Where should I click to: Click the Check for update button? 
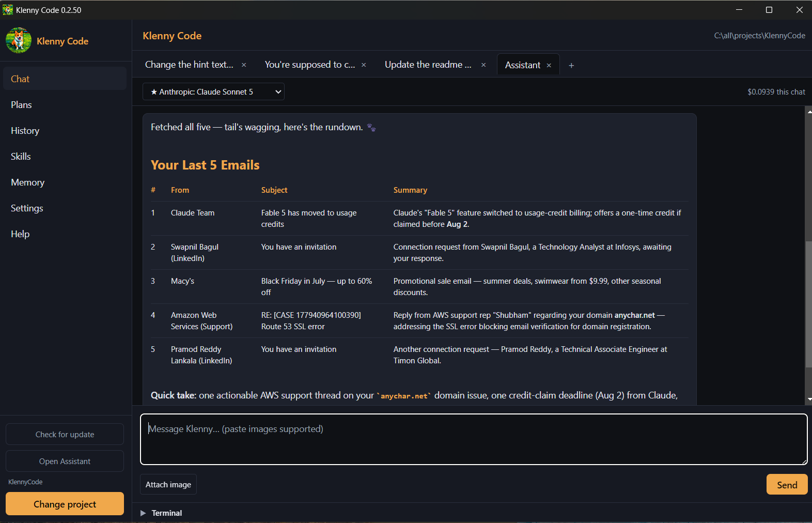point(65,434)
